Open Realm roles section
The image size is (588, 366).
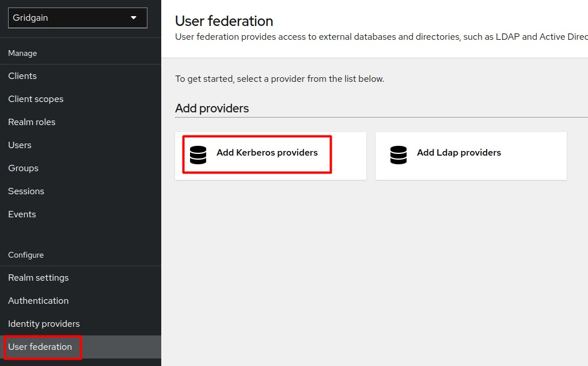tap(81, 122)
